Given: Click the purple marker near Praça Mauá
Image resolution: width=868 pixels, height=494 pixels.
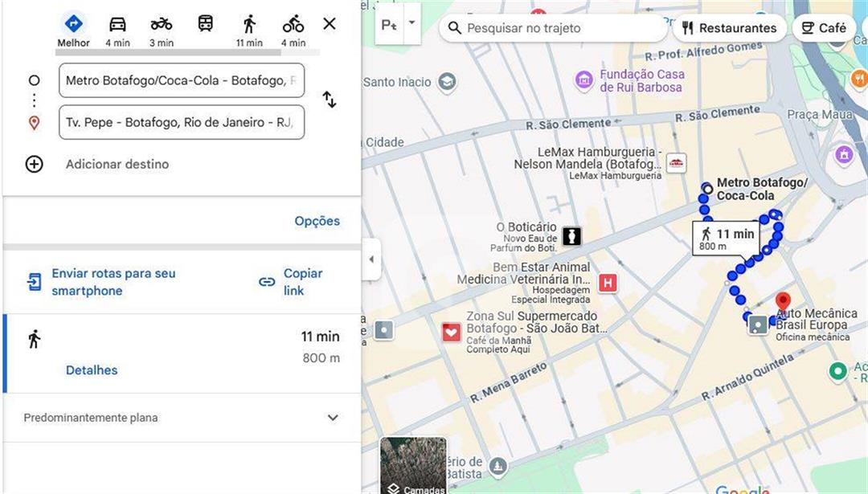Looking at the screenshot, I should point(844,154).
